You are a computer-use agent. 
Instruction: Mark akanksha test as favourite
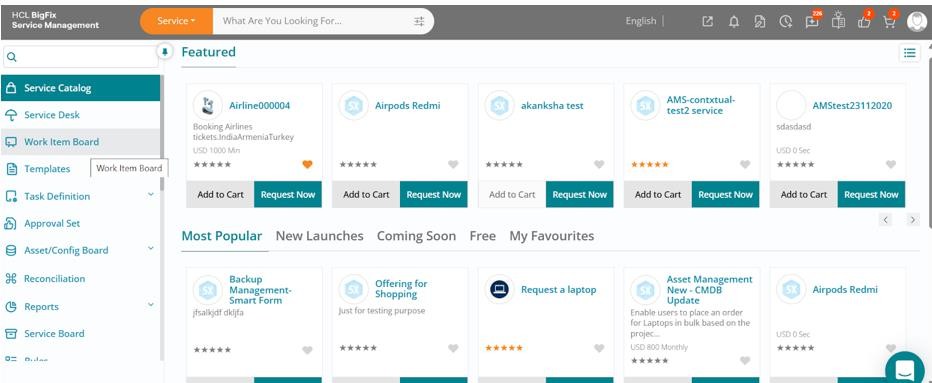tap(599, 164)
